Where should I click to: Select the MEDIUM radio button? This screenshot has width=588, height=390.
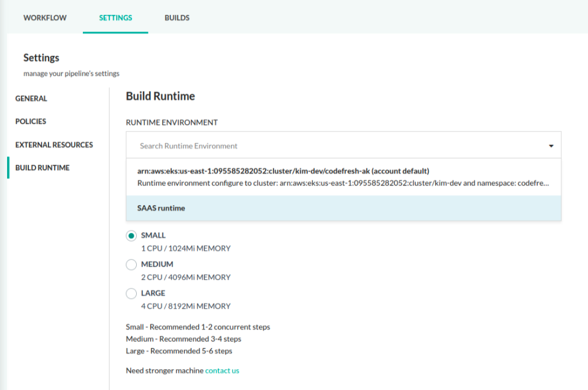pos(131,264)
